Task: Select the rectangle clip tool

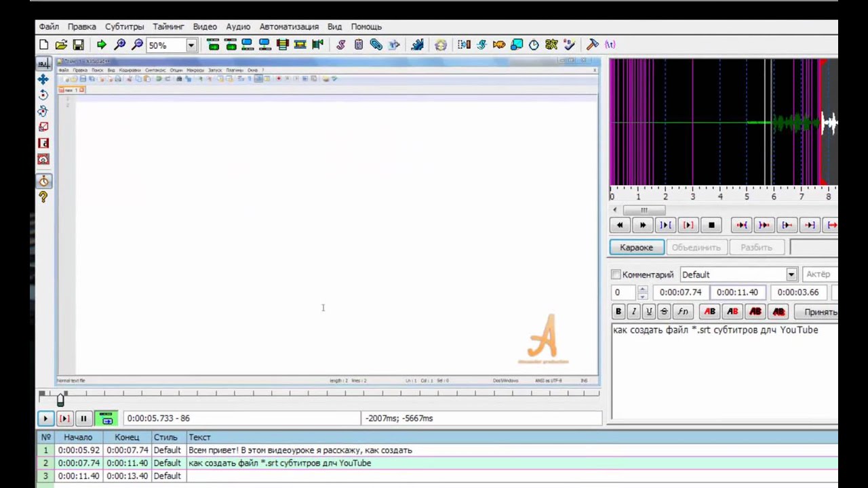Action: (x=43, y=143)
